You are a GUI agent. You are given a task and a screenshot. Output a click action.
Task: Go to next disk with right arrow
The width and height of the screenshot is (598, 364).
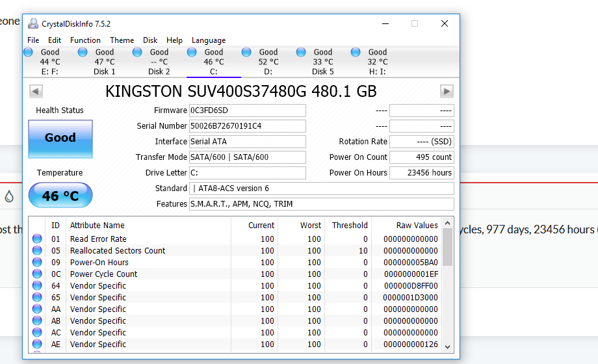tap(447, 91)
